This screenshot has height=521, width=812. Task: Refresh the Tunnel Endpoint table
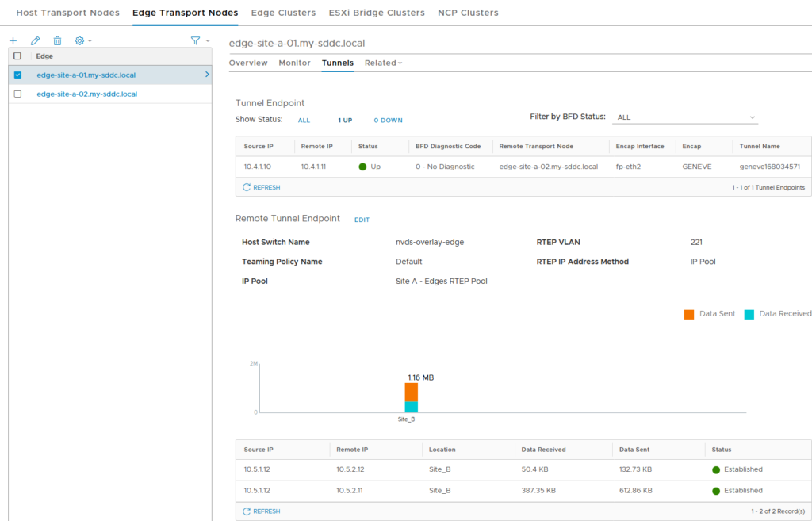262,187
